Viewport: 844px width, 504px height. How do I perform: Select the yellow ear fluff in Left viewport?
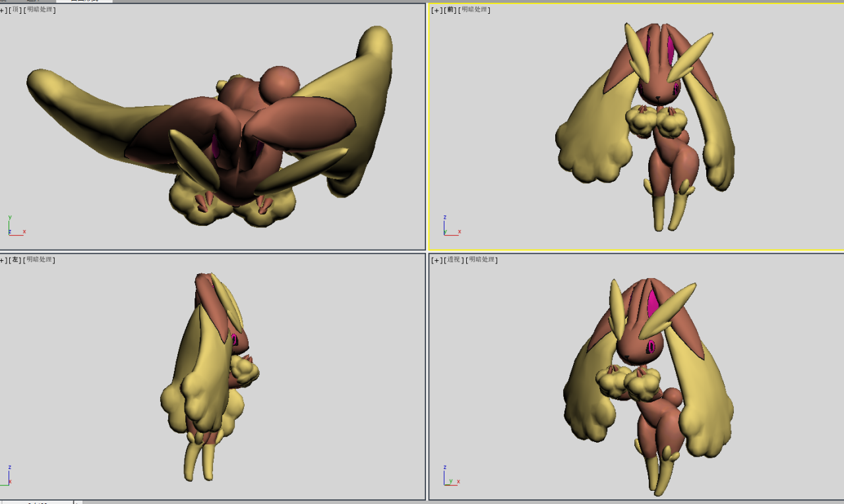tap(203, 369)
